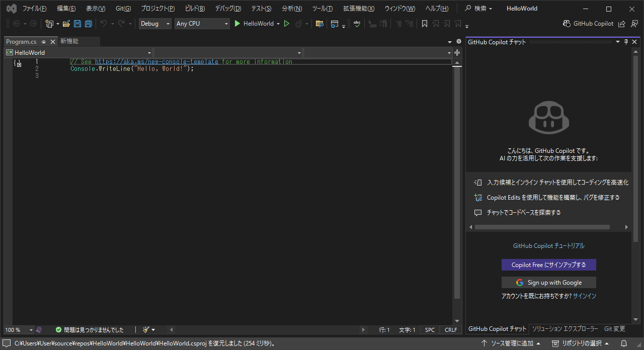
Task: Toggle bookmark on the current line
Action: click(x=425, y=24)
